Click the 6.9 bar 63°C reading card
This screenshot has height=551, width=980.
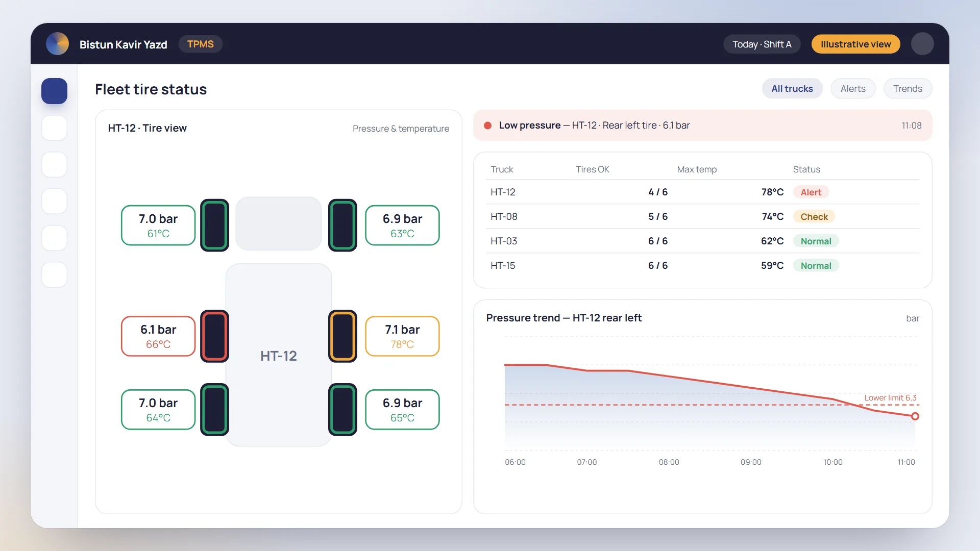[402, 225]
